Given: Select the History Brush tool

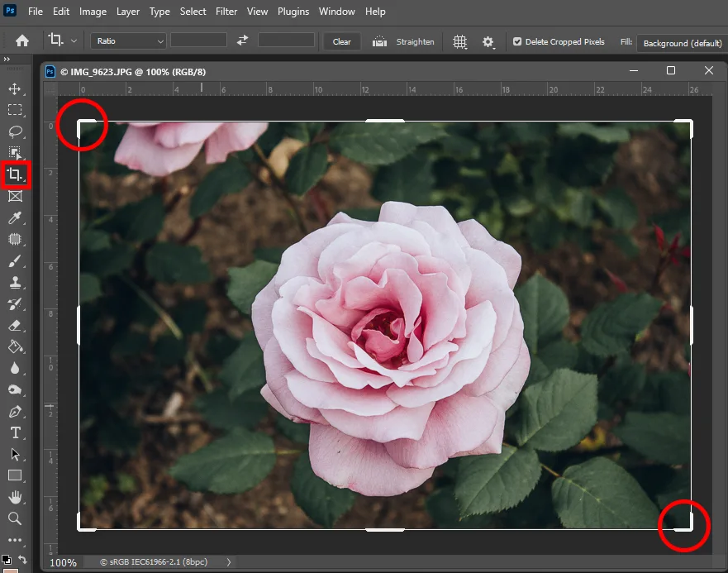Looking at the screenshot, I should [x=15, y=304].
